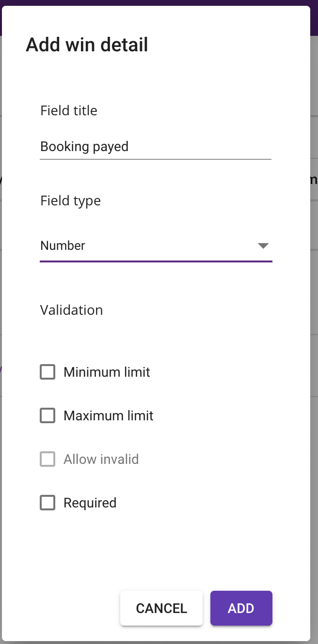Tick the Required checkbox
The width and height of the screenshot is (318, 644).
tap(48, 503)
